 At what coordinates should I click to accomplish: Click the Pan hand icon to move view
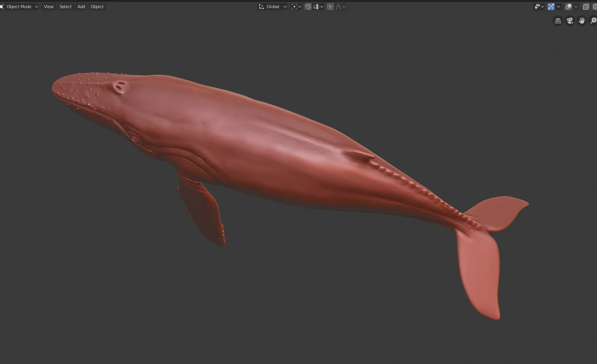(x=582, y=20)
